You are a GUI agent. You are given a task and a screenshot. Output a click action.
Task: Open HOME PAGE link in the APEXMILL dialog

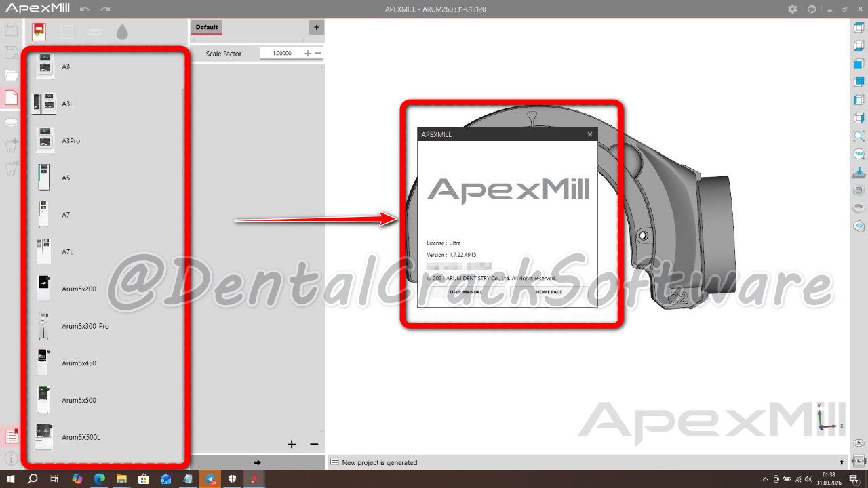(549, 292)
